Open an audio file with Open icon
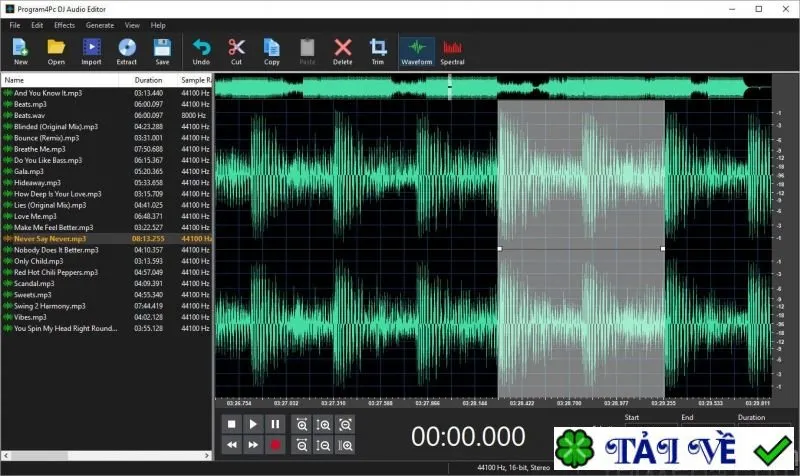Viewport: 800px width, 476px height. click(x=56, y=52)
